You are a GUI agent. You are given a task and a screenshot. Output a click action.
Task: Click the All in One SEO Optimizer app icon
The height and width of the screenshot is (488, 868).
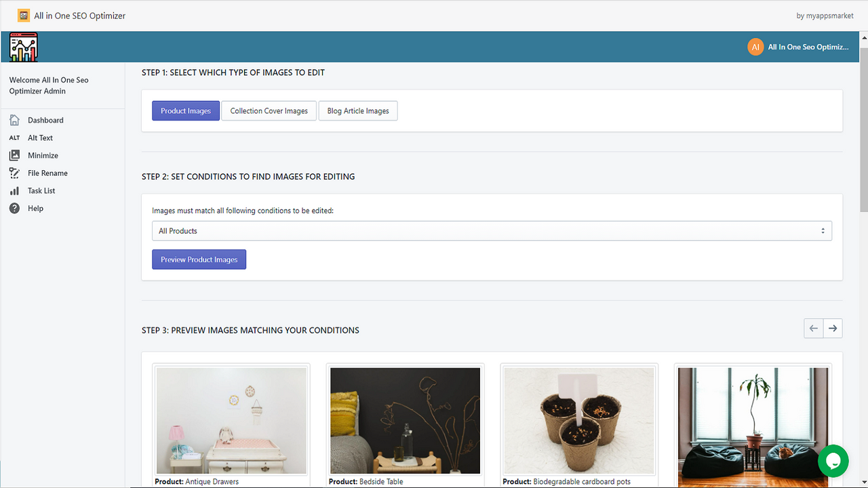(x=24, y=15)
